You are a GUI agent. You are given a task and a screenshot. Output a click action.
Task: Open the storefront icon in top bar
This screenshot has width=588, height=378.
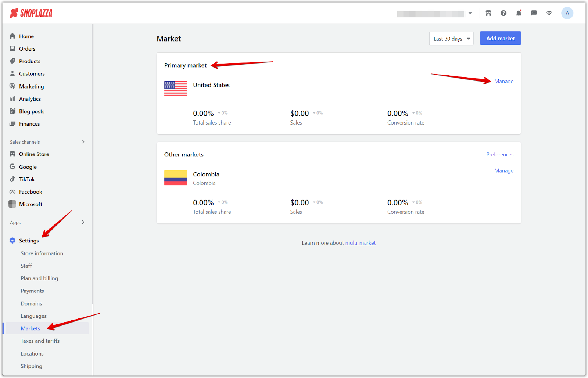click(x=488, y=13)
